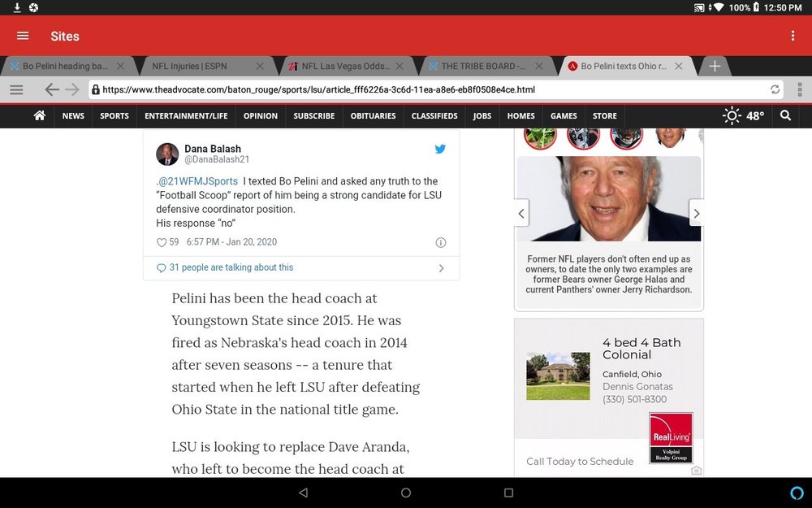Close the Bo Pelini heading ba... tab
Screen dimensions: 812x508
(x=121, y=67)
